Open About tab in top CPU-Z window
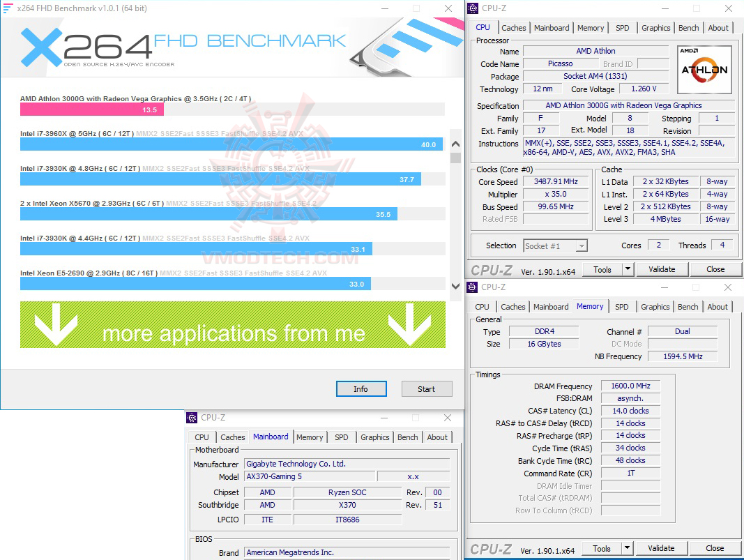744x560 pixels. point(718,28)
